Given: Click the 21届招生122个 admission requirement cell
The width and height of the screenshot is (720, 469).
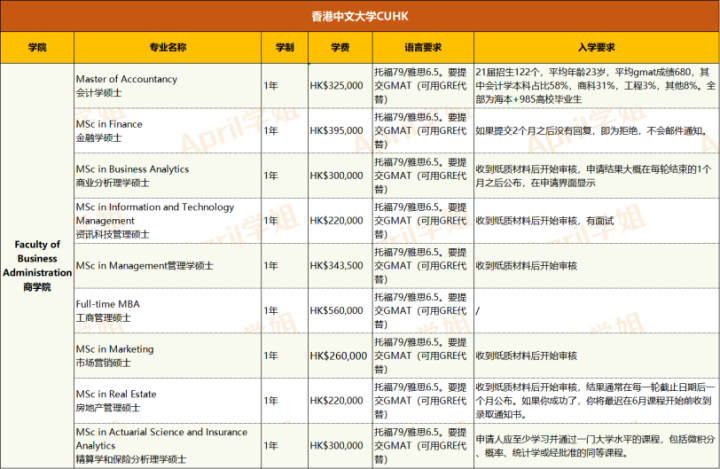Looking at the screenshot, I should (x=596, y=86).
